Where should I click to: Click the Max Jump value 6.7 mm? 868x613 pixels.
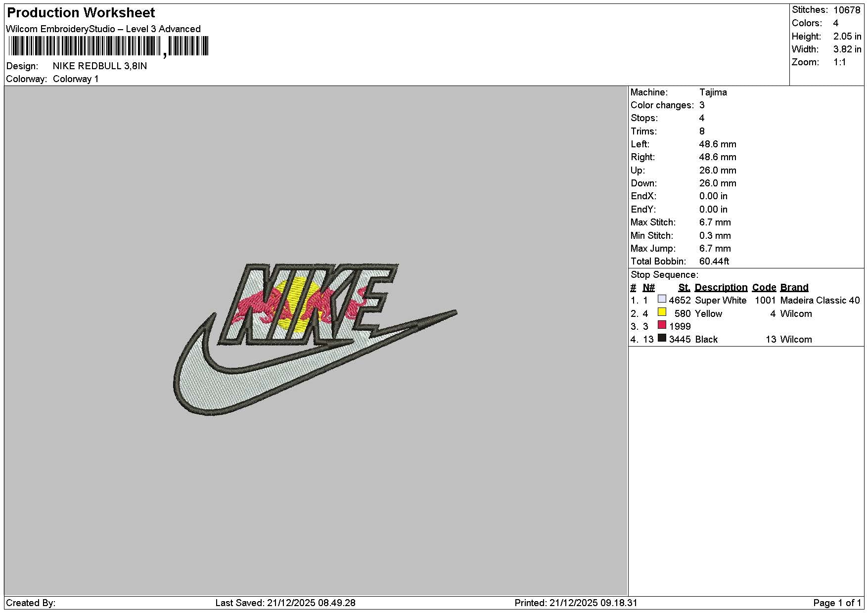[x=715, y=248]
